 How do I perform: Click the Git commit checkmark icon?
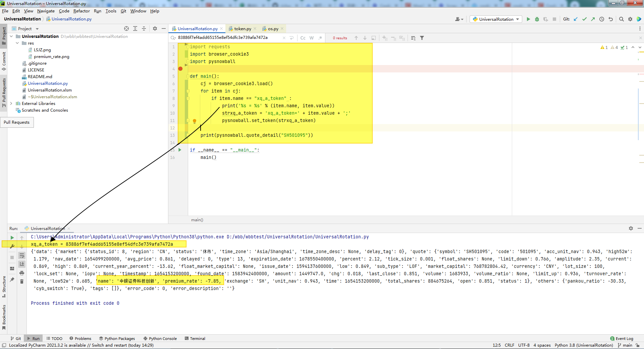[x=584, y=19]
